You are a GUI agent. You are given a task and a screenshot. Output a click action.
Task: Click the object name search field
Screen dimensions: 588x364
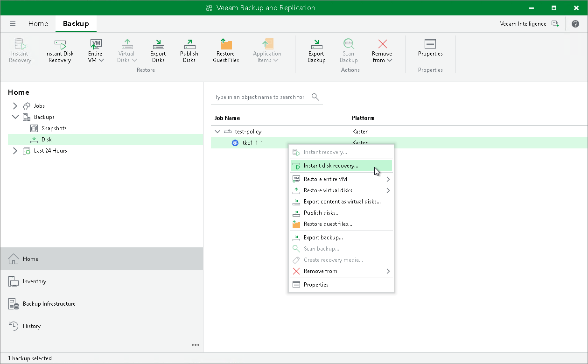tap(259, 97)
